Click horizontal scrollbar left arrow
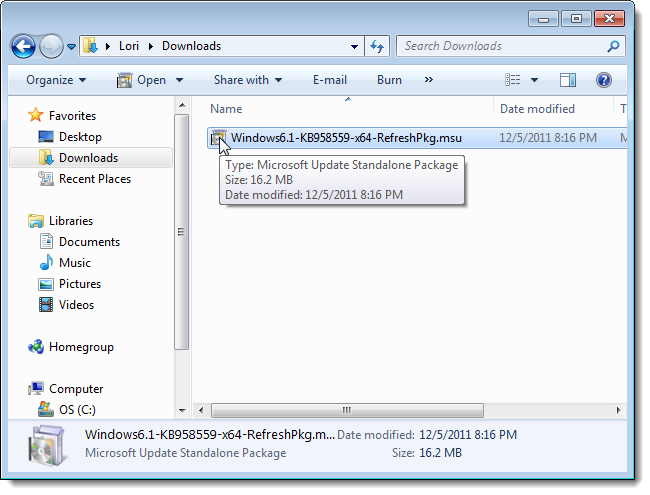Viewport: 650px width, 495px height. pos(201,411)
